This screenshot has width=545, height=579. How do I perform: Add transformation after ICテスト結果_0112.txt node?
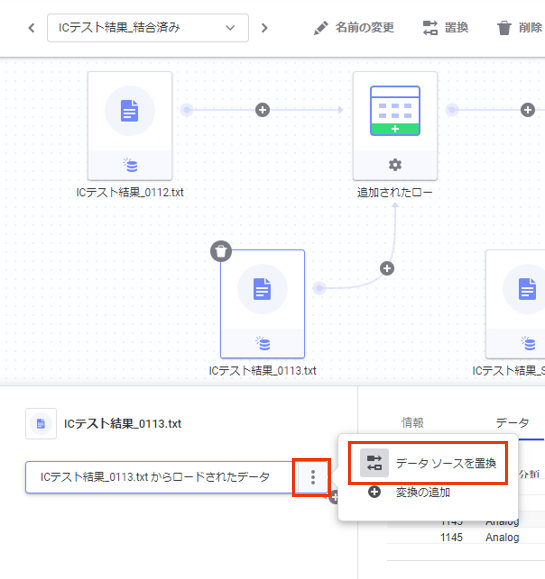coord(263,110)
